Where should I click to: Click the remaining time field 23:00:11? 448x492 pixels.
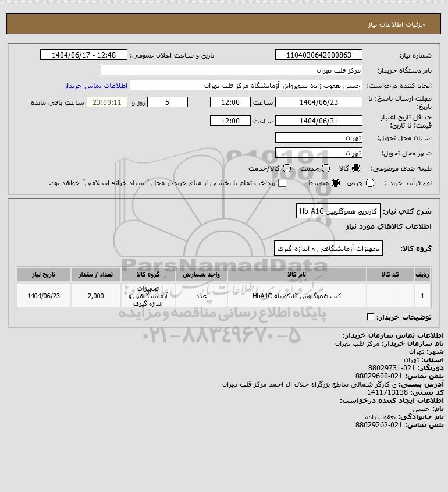(x=107, y=102)
